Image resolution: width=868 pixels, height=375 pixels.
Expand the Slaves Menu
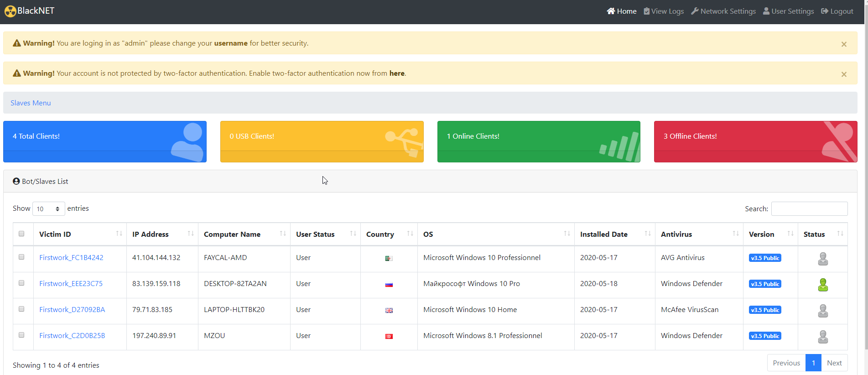point(31,103)
